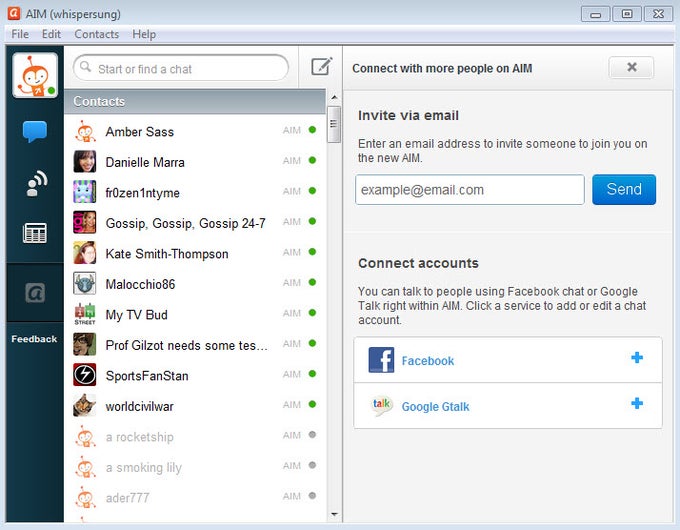
Task: Select contact My TV Bud
Action: point(195,314)
